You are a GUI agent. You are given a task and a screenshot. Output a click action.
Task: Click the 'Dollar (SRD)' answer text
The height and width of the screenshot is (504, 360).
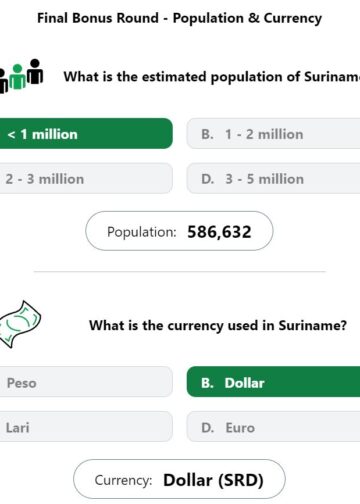click(213, 480)
